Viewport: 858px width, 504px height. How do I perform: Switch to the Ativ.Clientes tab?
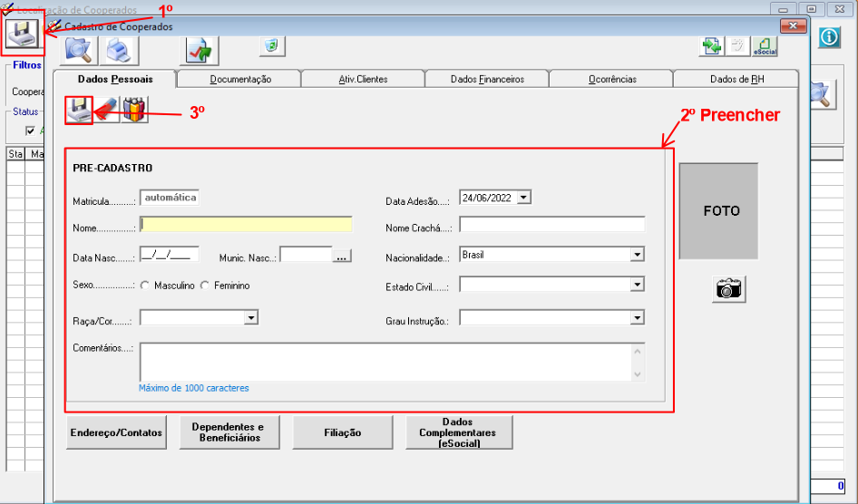click(x=364, y=79)
